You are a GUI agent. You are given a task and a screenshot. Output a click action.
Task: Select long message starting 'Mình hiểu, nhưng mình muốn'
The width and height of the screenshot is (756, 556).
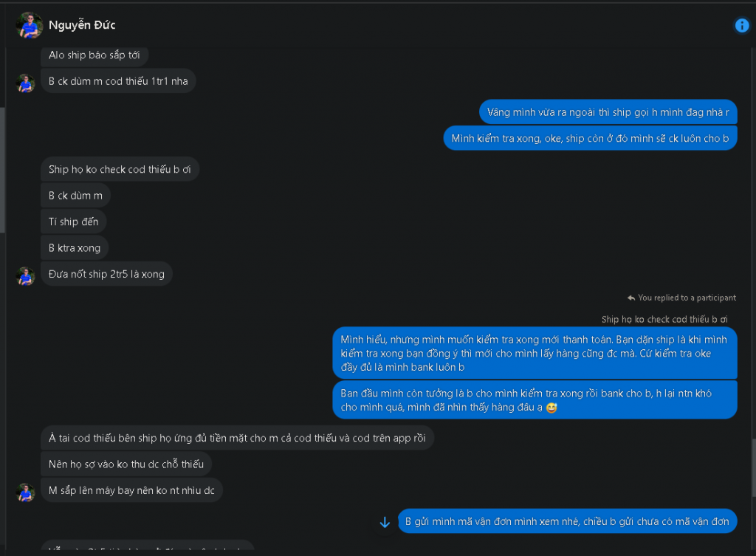point(535,353)
